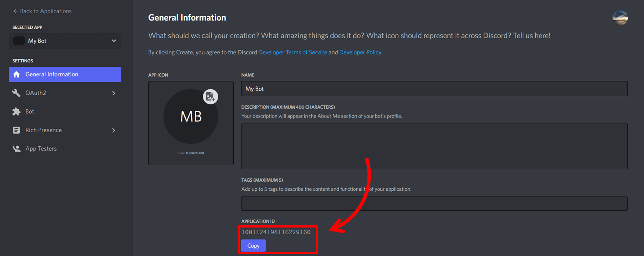Click the upload image icon on app icon
This screenshot has width=644, height=256.
click(210, 97)
